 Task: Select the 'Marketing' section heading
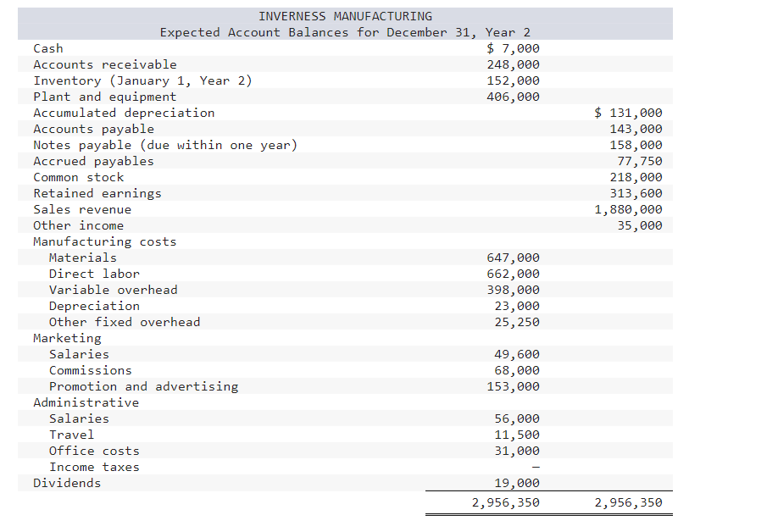click(x=67, y=339)
